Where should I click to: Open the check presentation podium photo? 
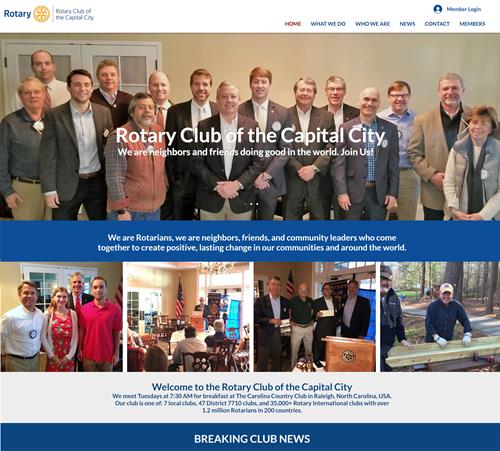tap(315, 317)
